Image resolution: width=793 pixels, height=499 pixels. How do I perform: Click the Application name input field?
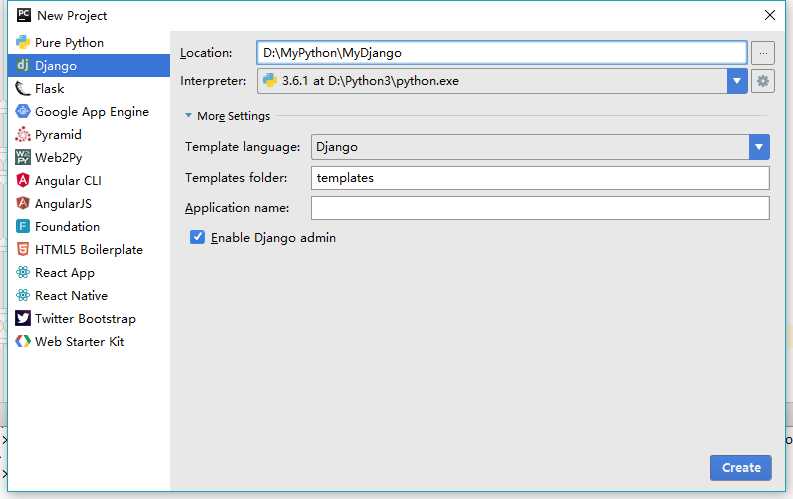click(x=540, y=208)
